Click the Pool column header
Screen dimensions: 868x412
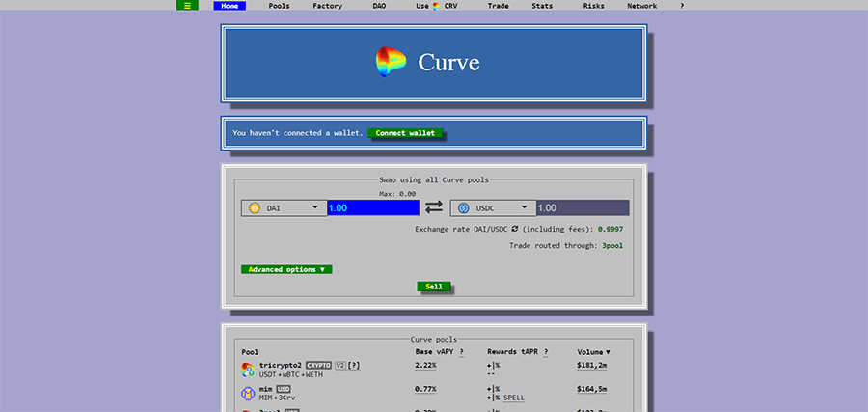coord(250,352)
